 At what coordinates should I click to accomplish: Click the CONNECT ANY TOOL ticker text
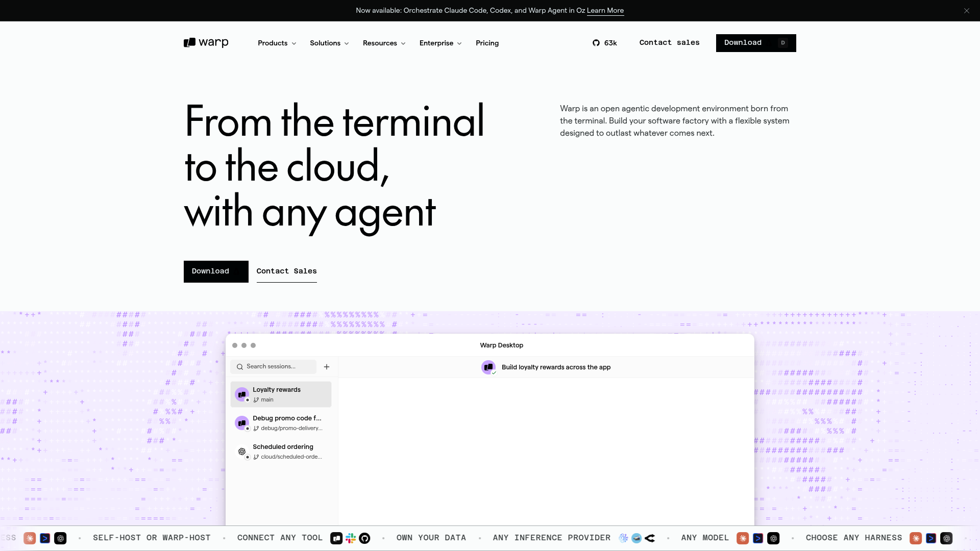coord(280,538)
